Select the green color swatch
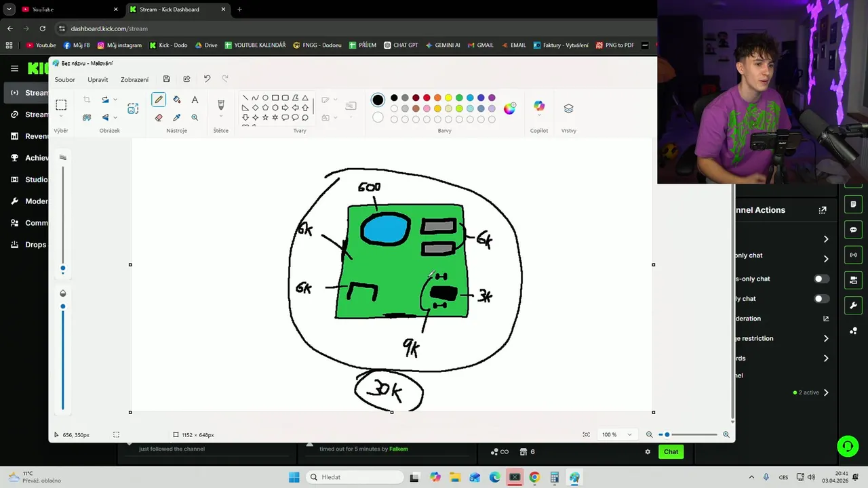This screenshot has height=488, width=868. pos(459,98)
